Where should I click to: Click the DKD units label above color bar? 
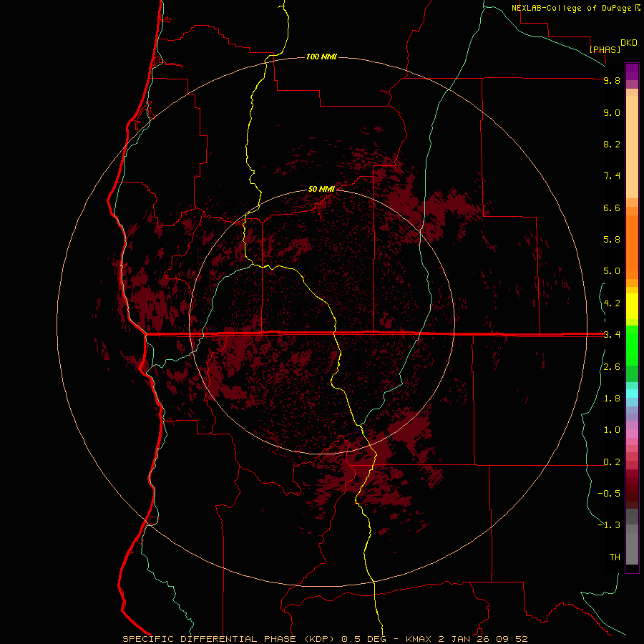[628, 43]
